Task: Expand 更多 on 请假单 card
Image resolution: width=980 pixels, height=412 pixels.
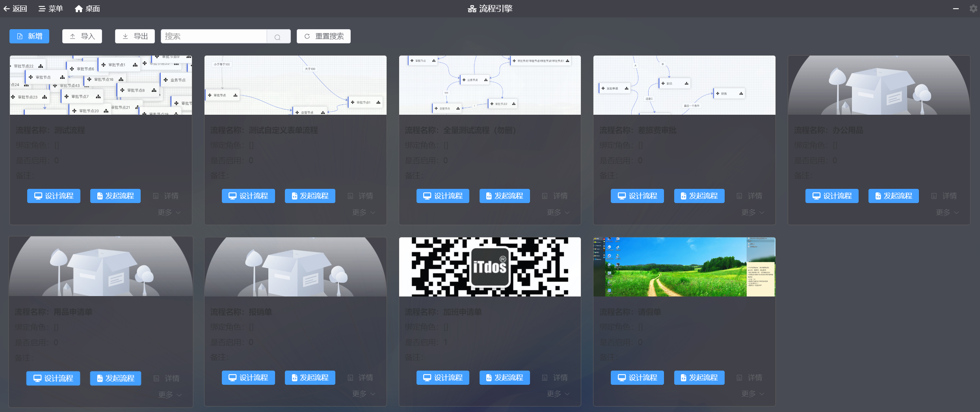Action: tap(753, 394)
